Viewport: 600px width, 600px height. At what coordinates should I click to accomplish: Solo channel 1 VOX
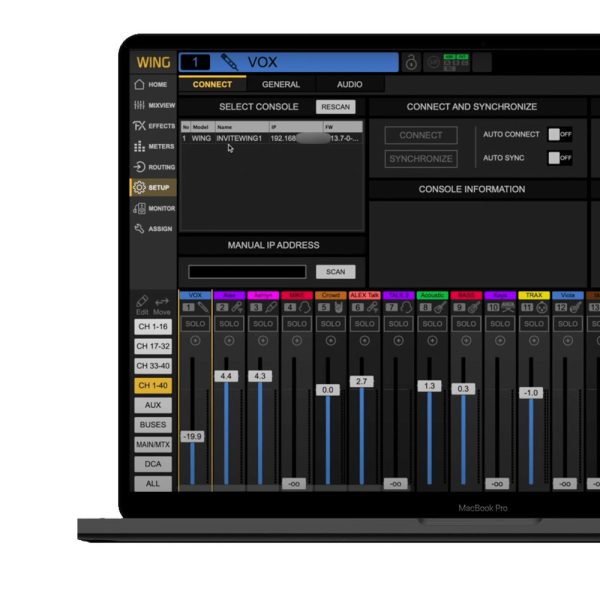(195, 324)
